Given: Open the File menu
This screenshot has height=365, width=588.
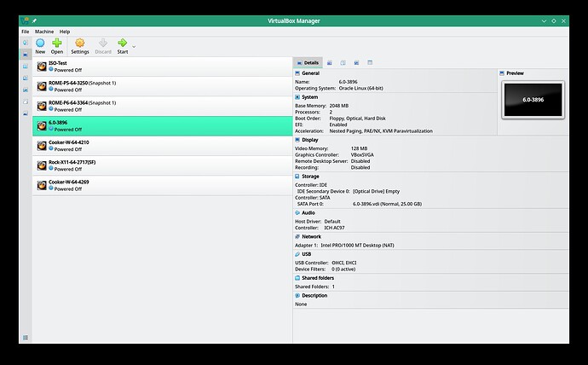Looking at the screenshot, I should [x=25, y=32].
